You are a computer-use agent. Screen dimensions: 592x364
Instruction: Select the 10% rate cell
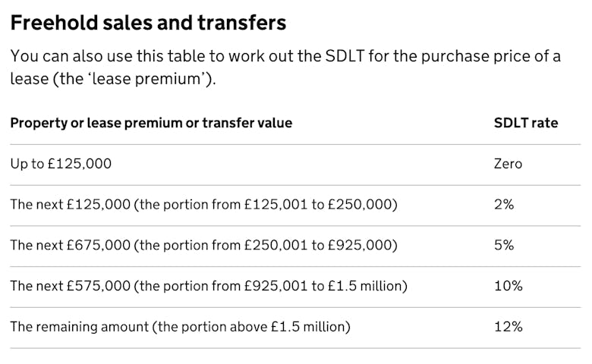(x=508, y=287)
